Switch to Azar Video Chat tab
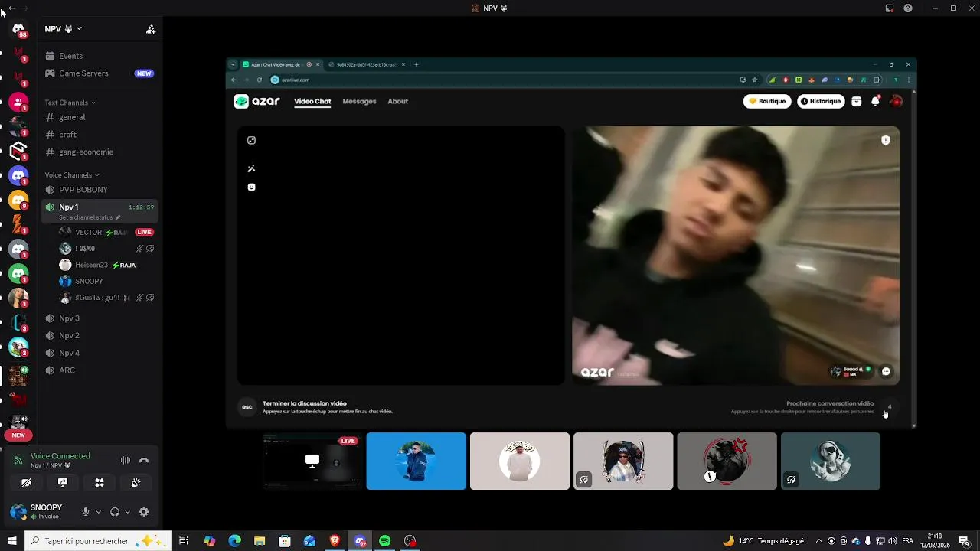Image resolution: width=980 pixels, height=551 pixels. [312, 101]
